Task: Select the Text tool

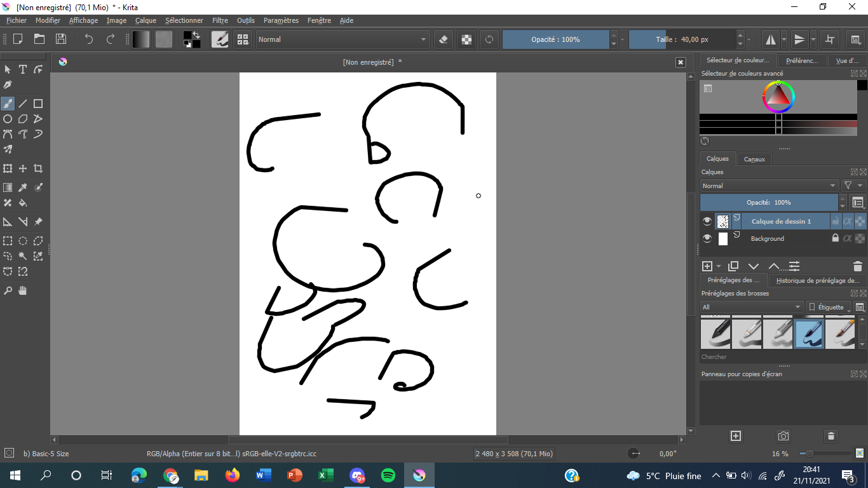Action: [22, 70]
